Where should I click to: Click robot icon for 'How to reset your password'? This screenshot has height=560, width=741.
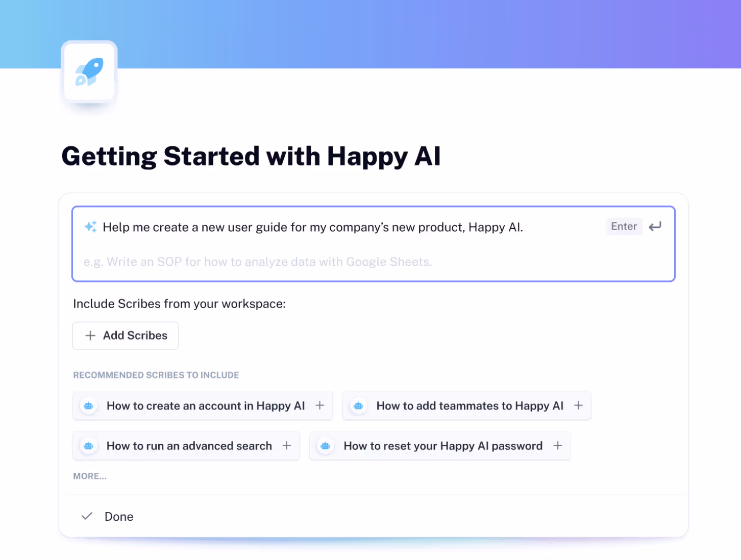point(326,446)
